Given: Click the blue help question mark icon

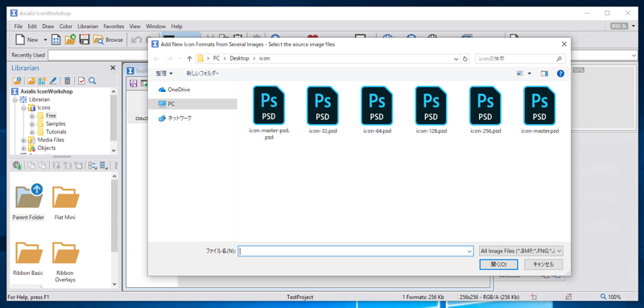Looking at the screenshot, I should pyautogui.click(x=560, y=73).
